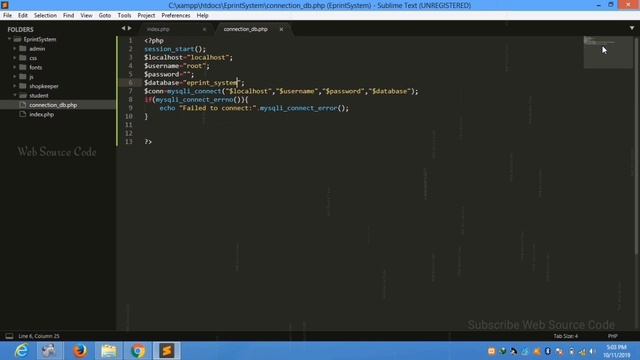Go to next tab with right arrow
This screenshot has height=360, width=640.
point(130,28)
